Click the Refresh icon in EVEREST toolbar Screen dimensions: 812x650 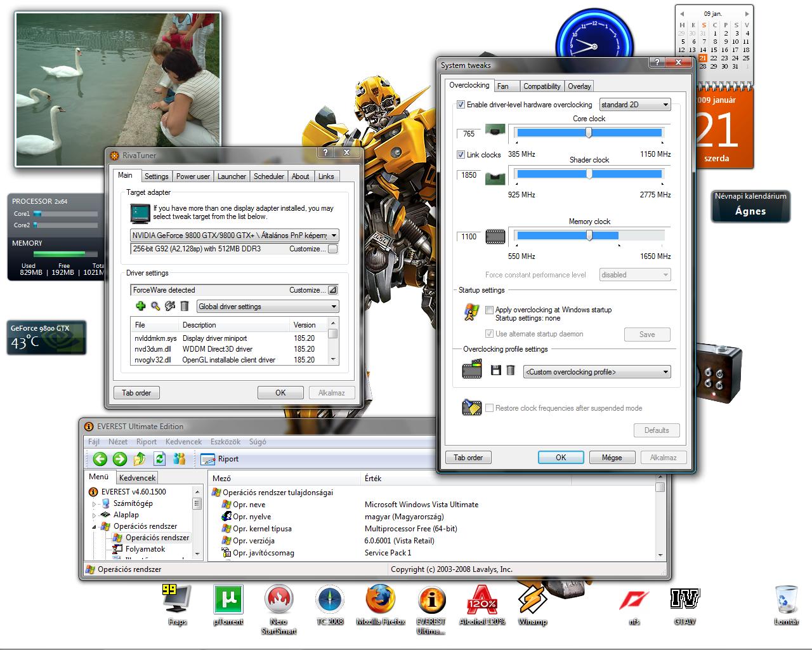click(x=159, y=459)
